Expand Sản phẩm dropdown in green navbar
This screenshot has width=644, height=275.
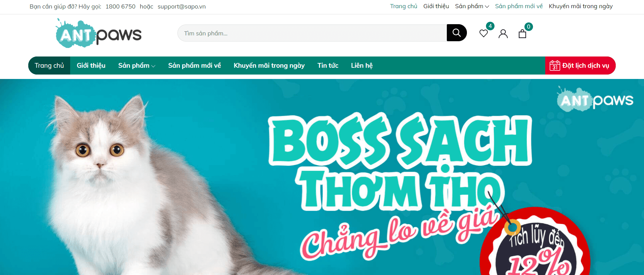pos(137,65)
